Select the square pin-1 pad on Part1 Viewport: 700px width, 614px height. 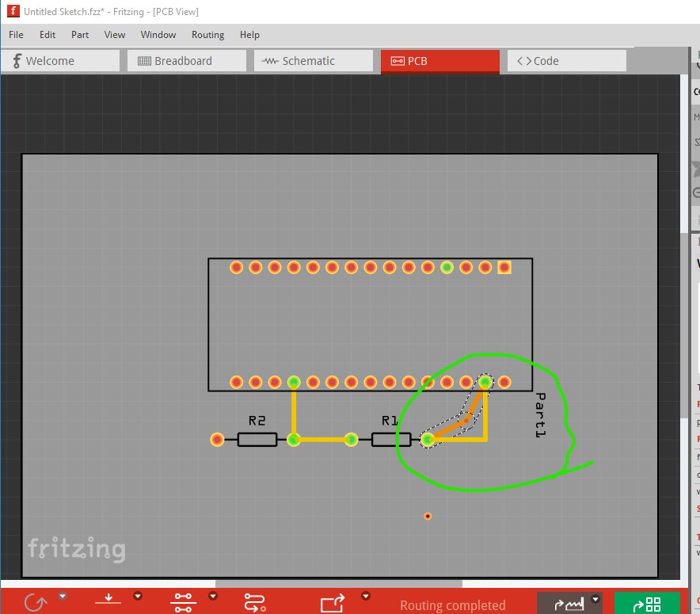pos(504,268)
